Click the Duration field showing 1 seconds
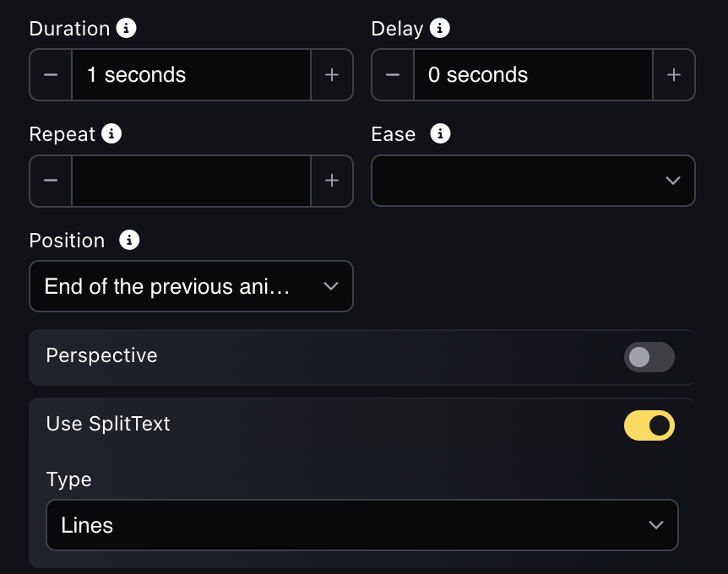Viewport: 728px width, 574px height. pos(191,75)
